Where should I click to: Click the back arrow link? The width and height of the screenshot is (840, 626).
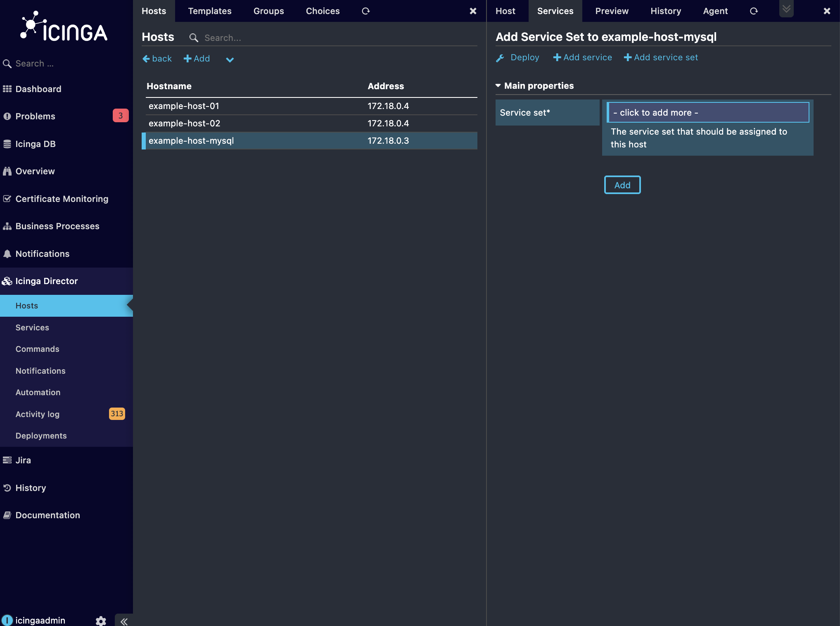tap(157, 59)
